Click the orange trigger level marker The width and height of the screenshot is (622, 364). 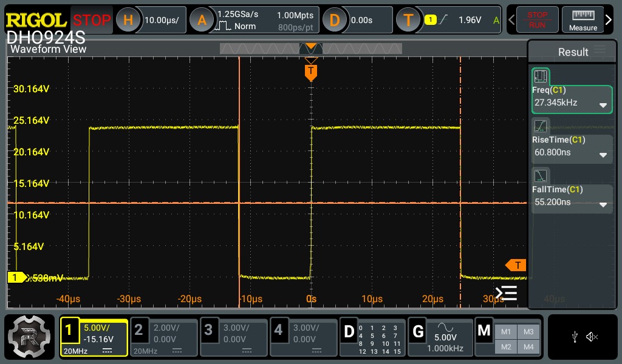[516, 265]
